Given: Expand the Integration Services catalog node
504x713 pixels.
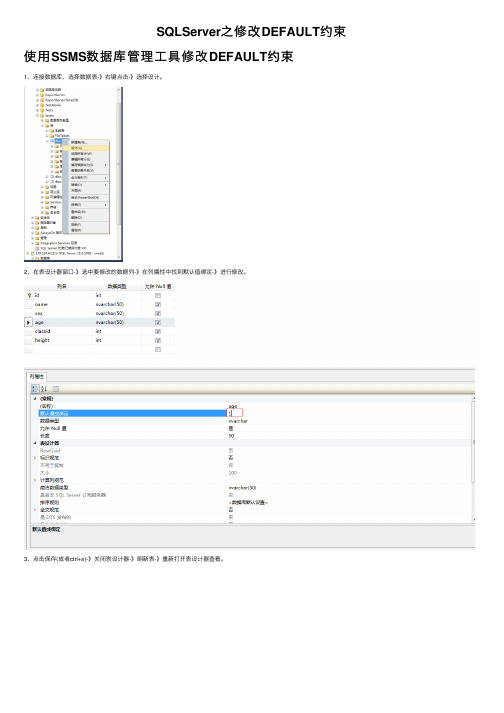Looking at the screenshot, I should 32,243.
